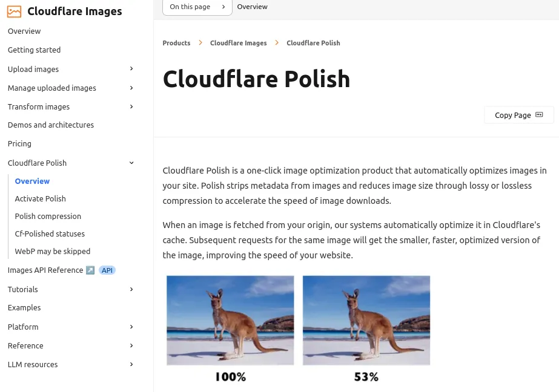This screenshot has height=392, width=559.
Task: Open Activate Polish in the sidebar
Action: (40, 198)
